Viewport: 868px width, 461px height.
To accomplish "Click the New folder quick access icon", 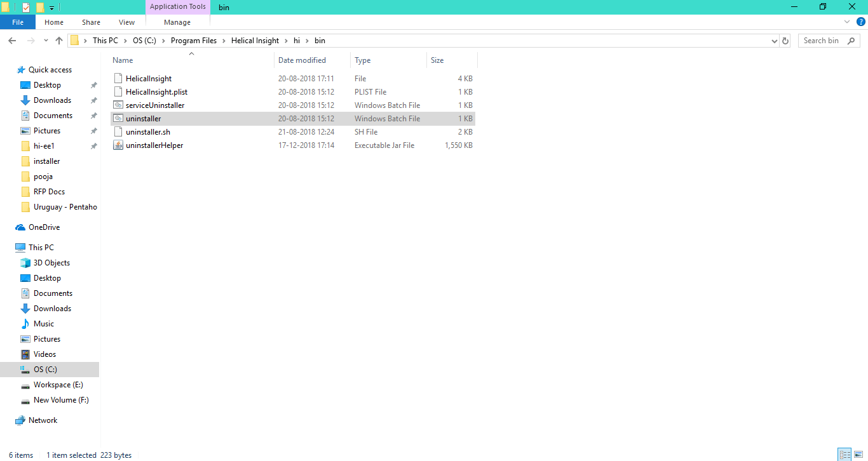I will point(40,8).
